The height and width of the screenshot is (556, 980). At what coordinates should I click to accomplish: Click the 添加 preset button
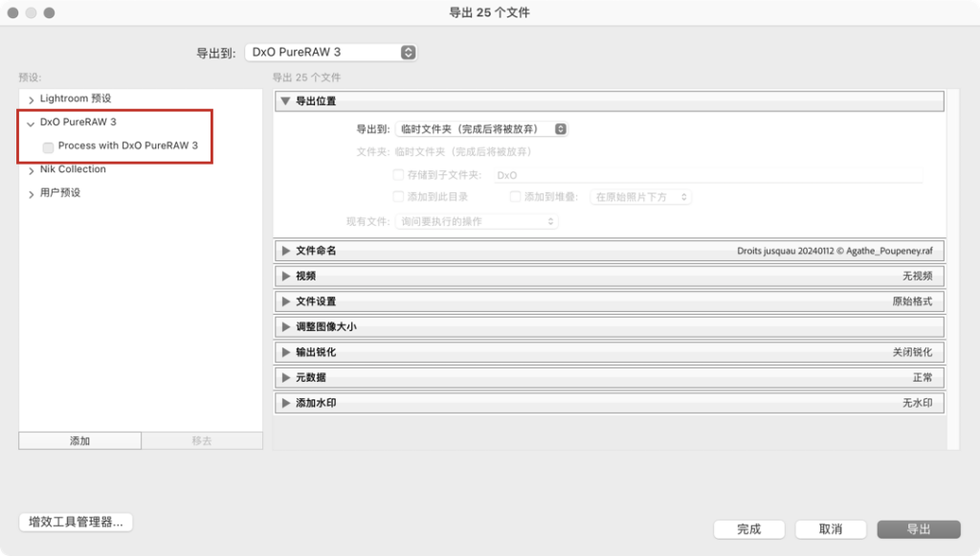(x=80, y=440)
